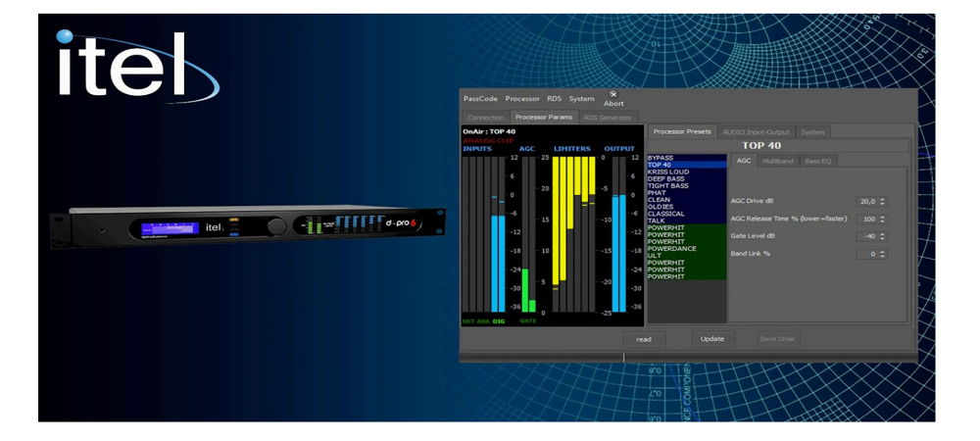Click the LIMITERS meter heading
This screenshot has width=980, height=441.
pos(572,149)
